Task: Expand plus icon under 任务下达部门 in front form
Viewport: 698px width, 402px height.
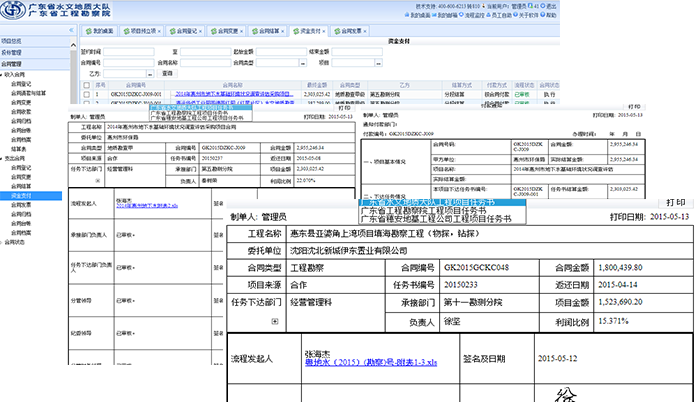Action: 275,321
